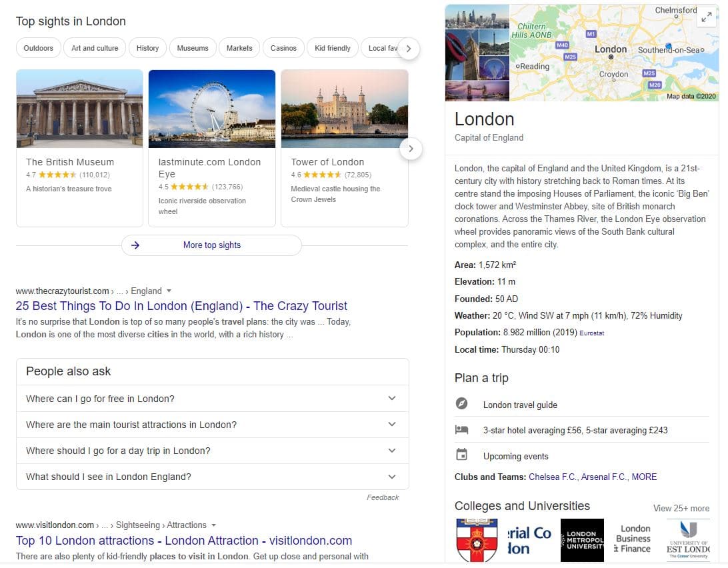Open the London Eye photo card
This screenshot has width=728, height=568.
coord(212,109)
